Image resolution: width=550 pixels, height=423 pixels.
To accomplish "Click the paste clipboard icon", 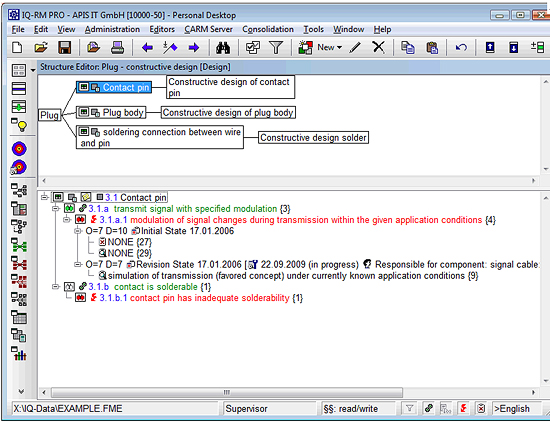I will click(x=432, y=47).
